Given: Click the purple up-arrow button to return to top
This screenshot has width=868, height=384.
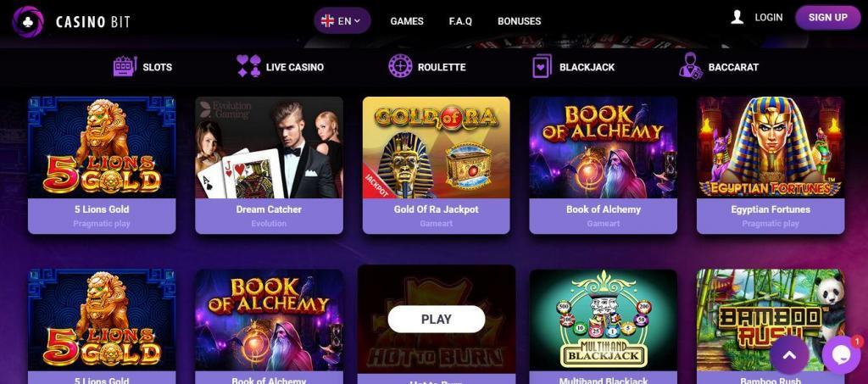Looking at the screenshot, I should click(789, 354).
